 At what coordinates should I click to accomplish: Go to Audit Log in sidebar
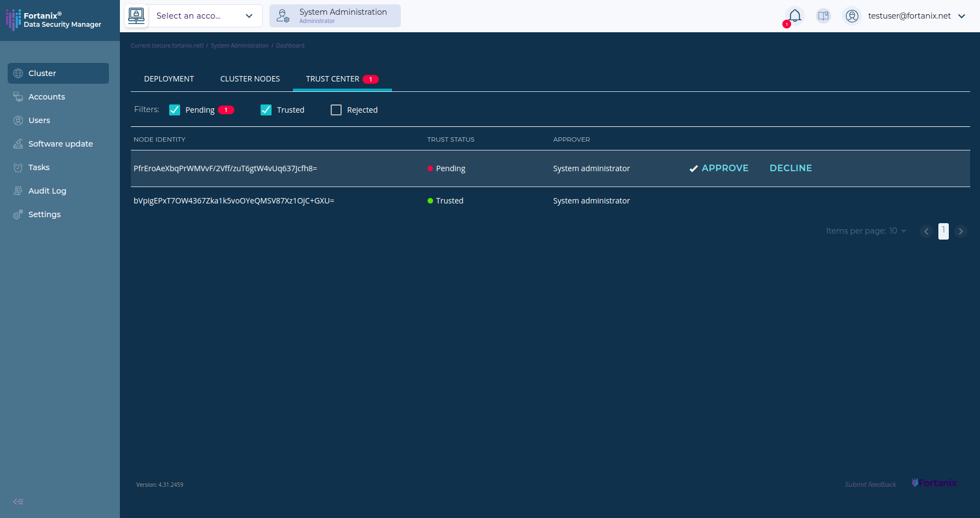click(47, 191)
